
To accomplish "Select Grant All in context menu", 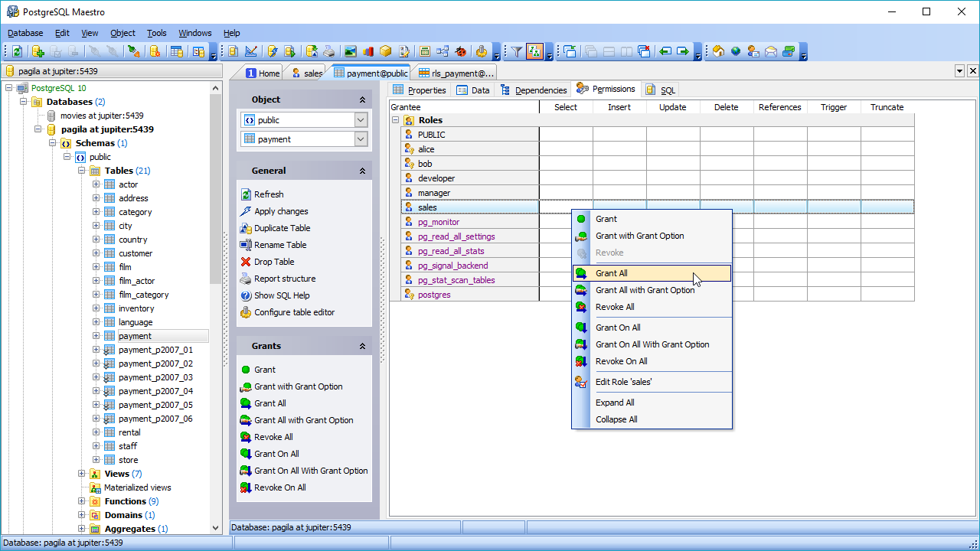I will pos(612,273).
